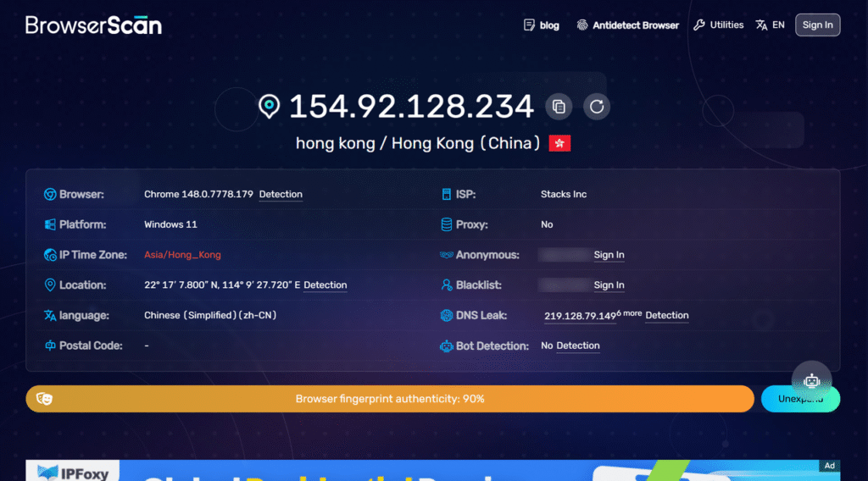868x481 pixels.
Task: Click the location coordinates value
Action: pos(222,285)
